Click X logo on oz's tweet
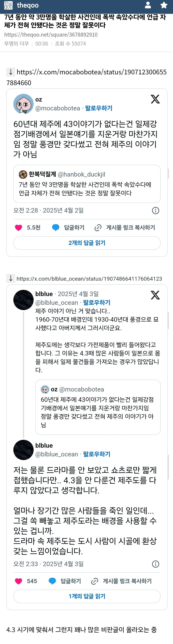This screenshot has height=644, width=173. coord(155,99)
